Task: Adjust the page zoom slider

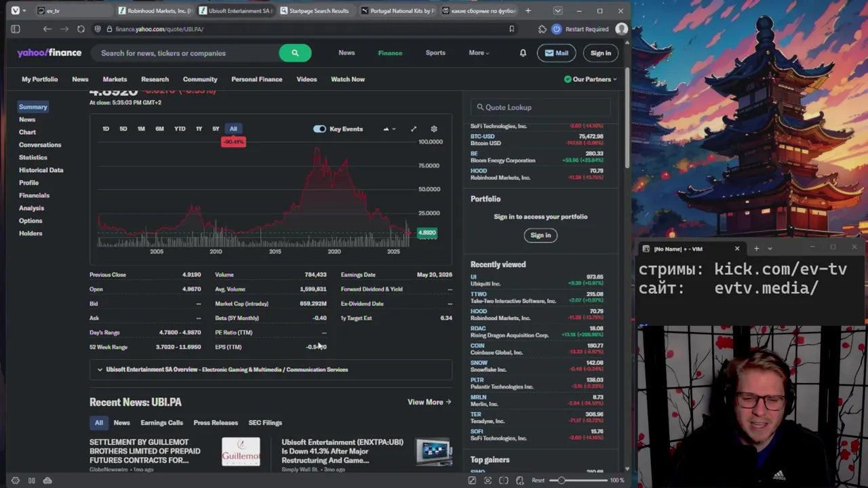Action: (x=578, y=481)
